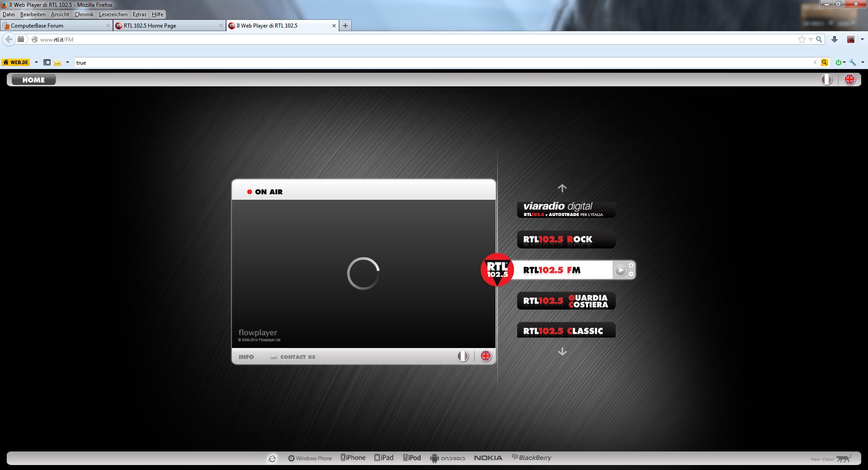Click the green power icon
The image size is (868, 470).
839,62
